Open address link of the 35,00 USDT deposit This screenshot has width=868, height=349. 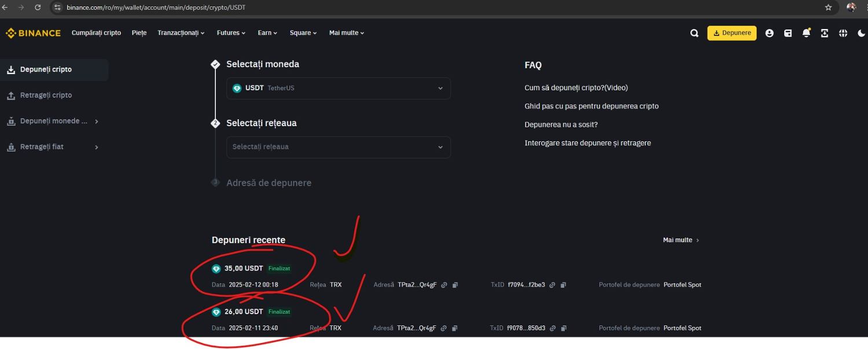[x=444, y=285]
